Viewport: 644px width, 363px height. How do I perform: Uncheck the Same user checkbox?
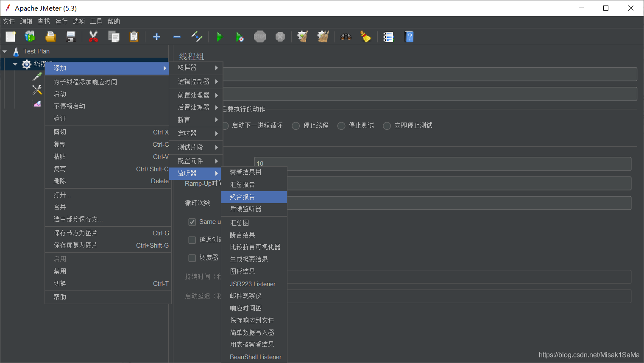coord(192,221)
